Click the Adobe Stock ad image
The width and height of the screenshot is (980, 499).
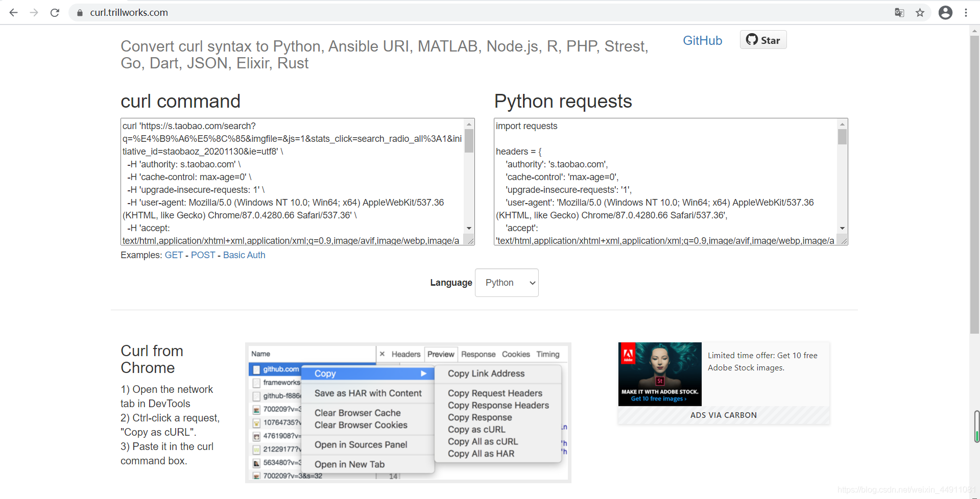[x=660, y=374]
